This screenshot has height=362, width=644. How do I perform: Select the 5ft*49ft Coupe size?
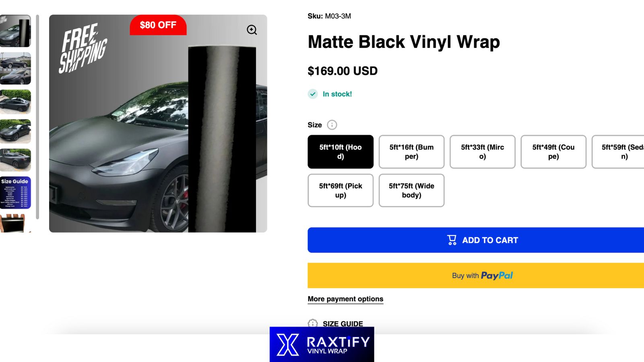point(553,152)
